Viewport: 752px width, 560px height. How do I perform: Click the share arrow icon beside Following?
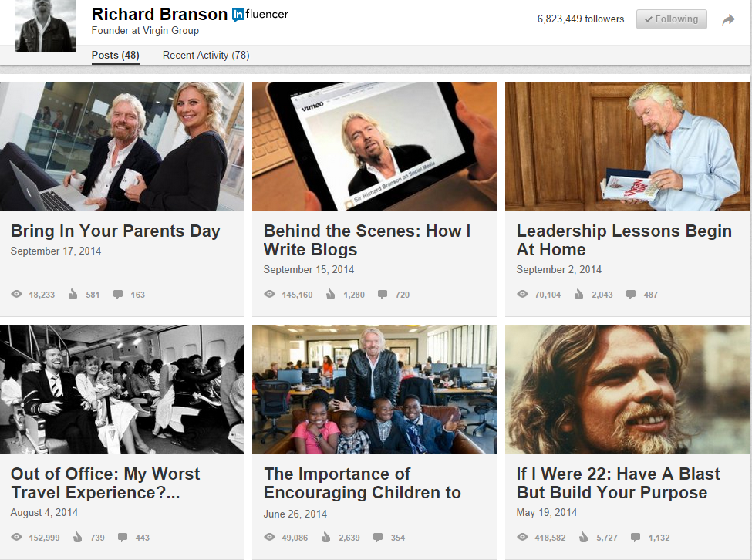point(729,19)
